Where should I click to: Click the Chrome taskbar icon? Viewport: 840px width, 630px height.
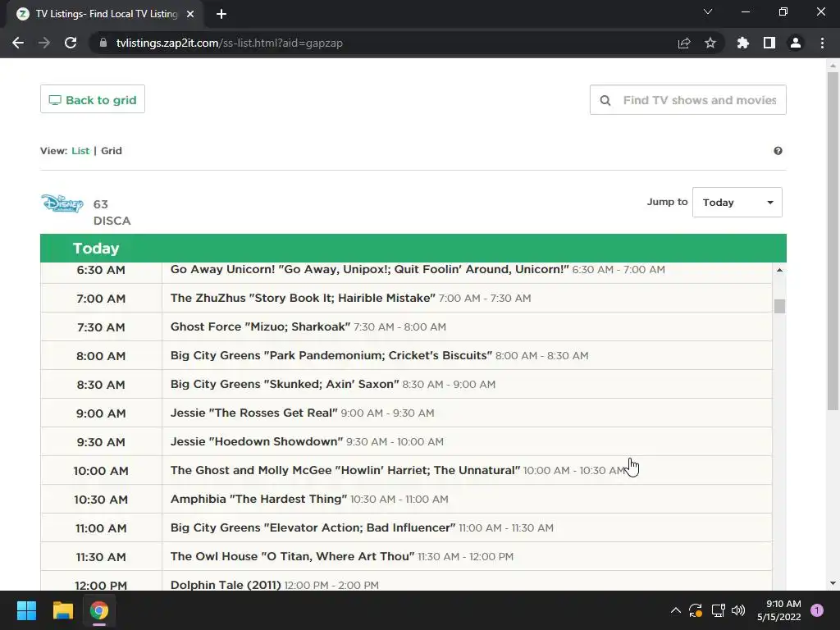[x=99, y=610]
